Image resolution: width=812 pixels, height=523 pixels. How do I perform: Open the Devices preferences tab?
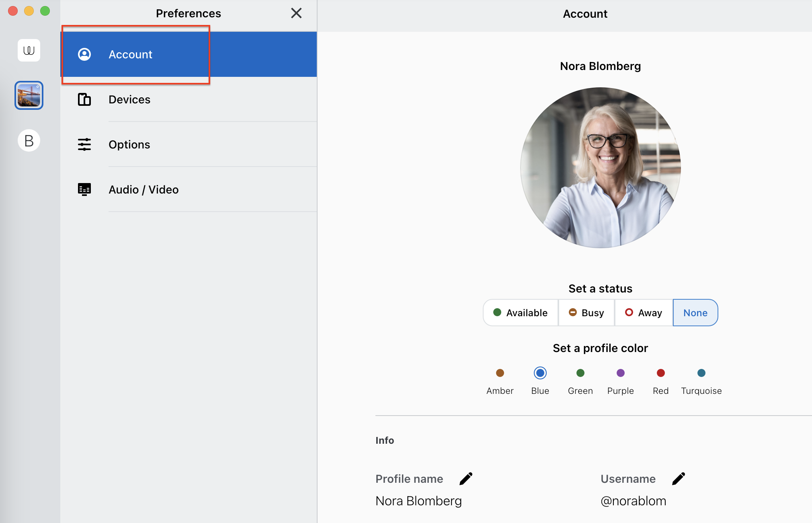(129, 99)
